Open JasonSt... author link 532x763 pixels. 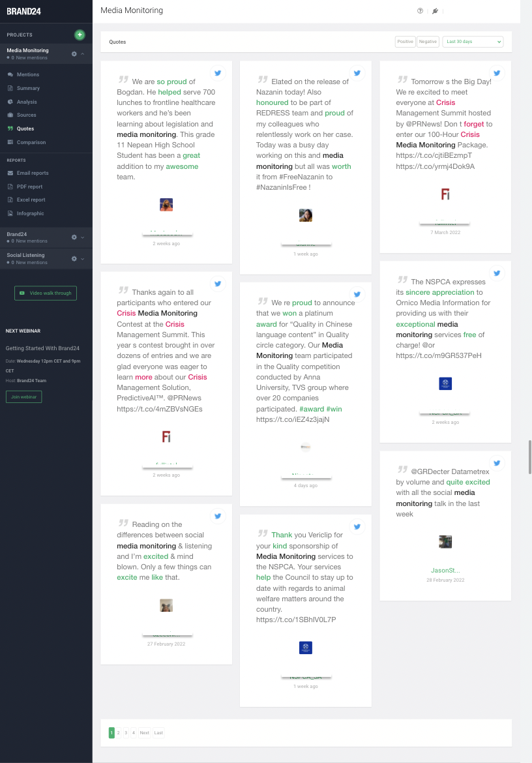pos(445,571)
